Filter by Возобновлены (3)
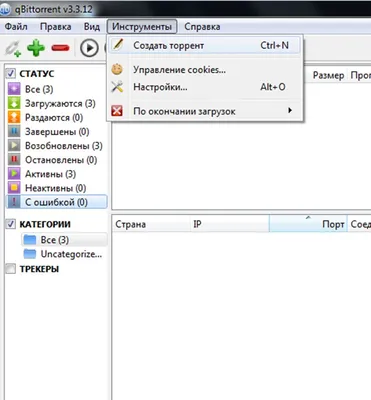 [64, 146]
